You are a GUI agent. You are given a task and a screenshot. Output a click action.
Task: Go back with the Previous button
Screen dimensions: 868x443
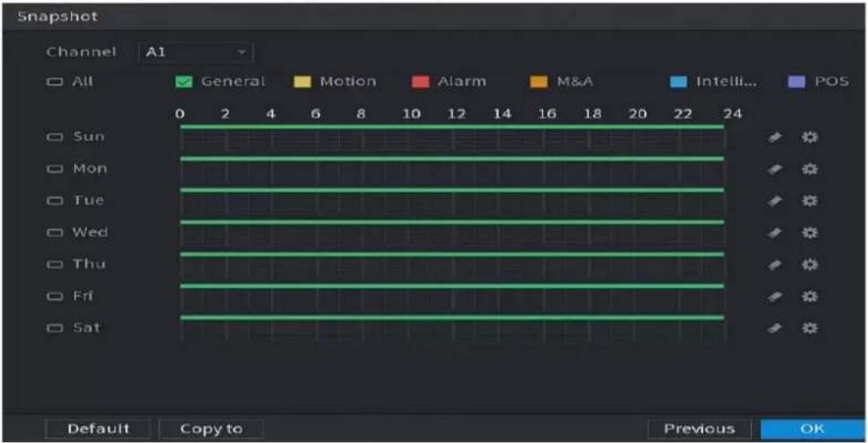(700, 429)
